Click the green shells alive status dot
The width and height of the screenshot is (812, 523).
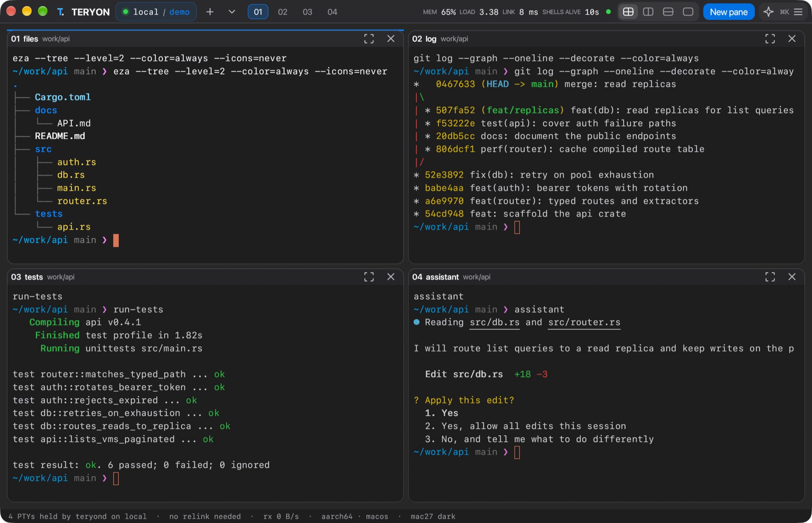[608, 12]
